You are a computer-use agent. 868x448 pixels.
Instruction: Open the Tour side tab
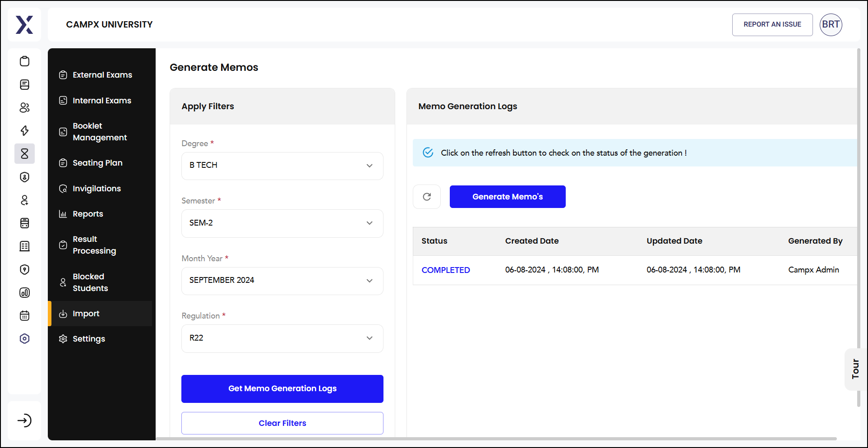[855, 369]
